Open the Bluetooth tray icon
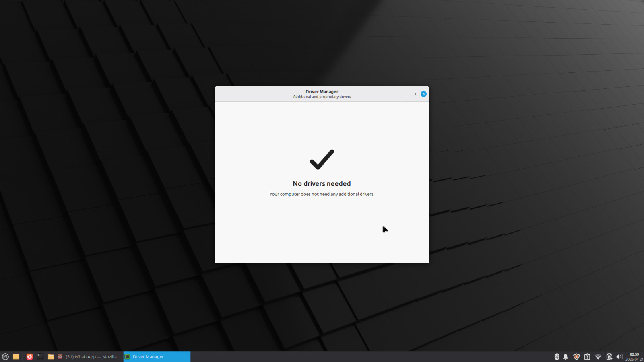This screenshot has width=644, height=362. [557, 357]
